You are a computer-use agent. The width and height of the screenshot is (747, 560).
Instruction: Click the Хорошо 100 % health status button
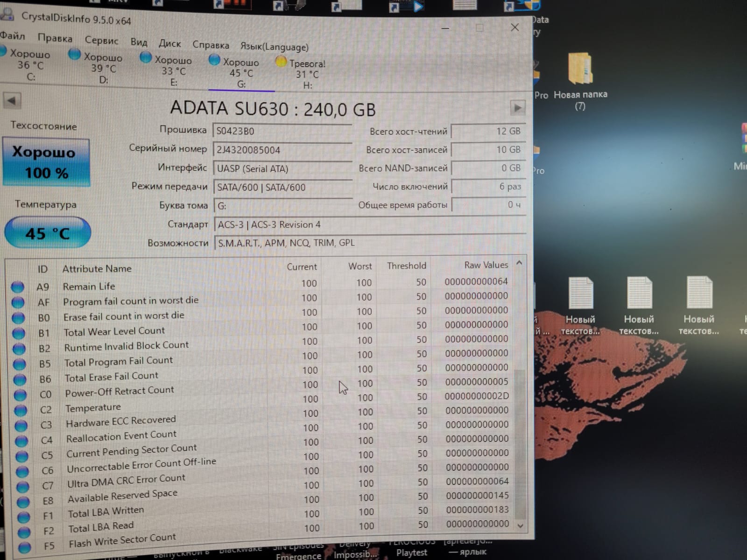tap(46, 162)
